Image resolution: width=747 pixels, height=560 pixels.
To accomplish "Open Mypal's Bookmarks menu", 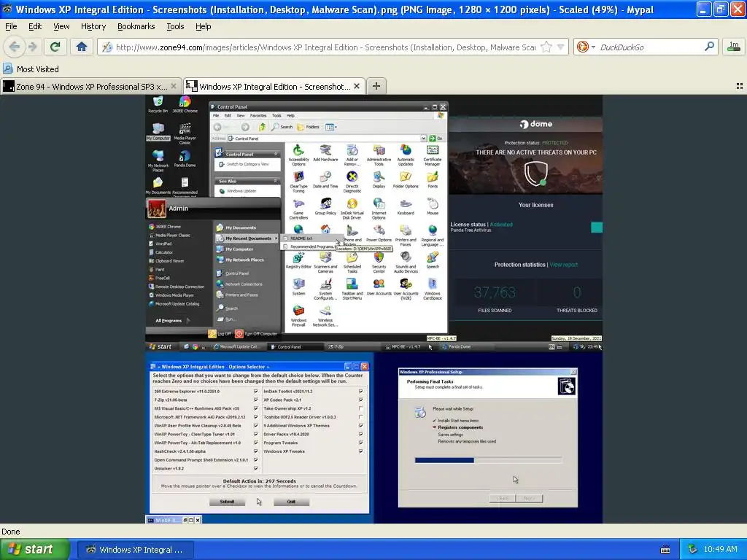I will pos(136,26).
